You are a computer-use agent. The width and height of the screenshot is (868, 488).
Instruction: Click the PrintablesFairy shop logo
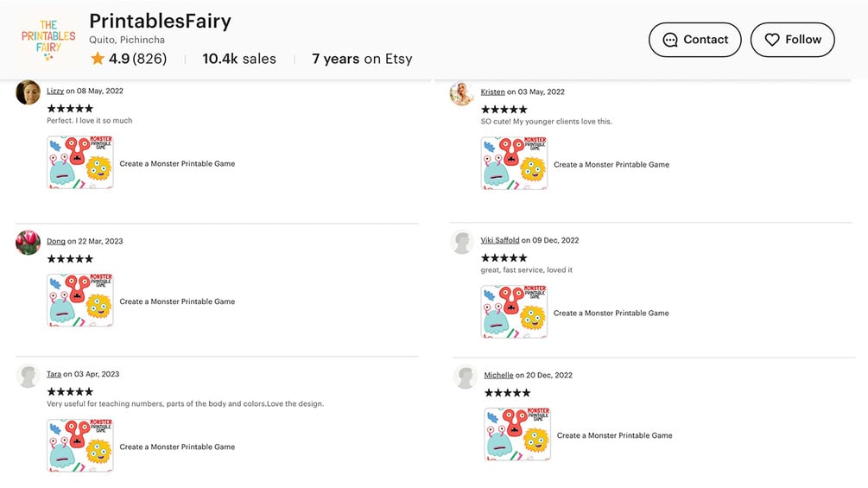[x=48, y=40]
